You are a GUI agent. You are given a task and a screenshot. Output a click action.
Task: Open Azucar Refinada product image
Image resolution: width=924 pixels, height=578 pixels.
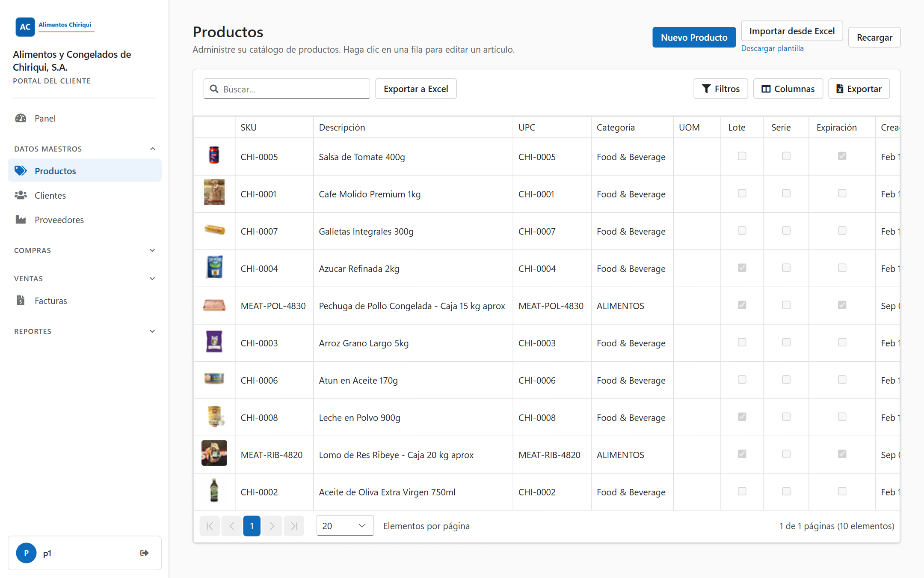click(214, 267)
